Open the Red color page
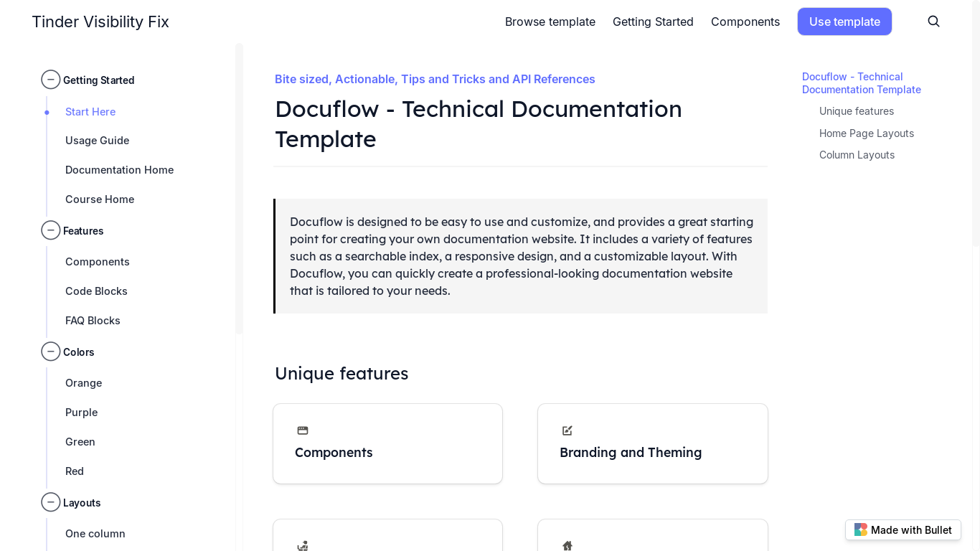 point(75,471)
